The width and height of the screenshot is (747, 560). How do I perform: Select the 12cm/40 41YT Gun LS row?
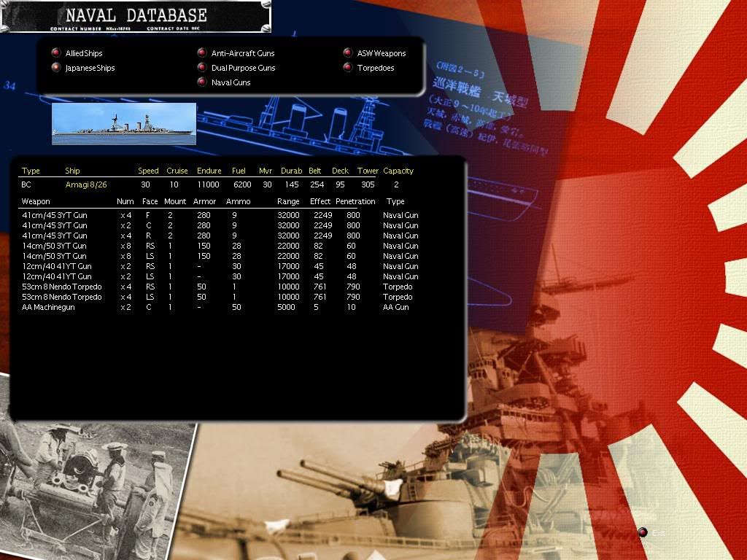coord(220,276)
